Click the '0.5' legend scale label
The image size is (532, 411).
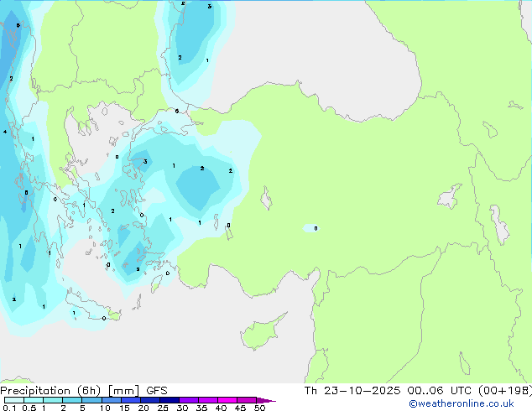(29, 408)
